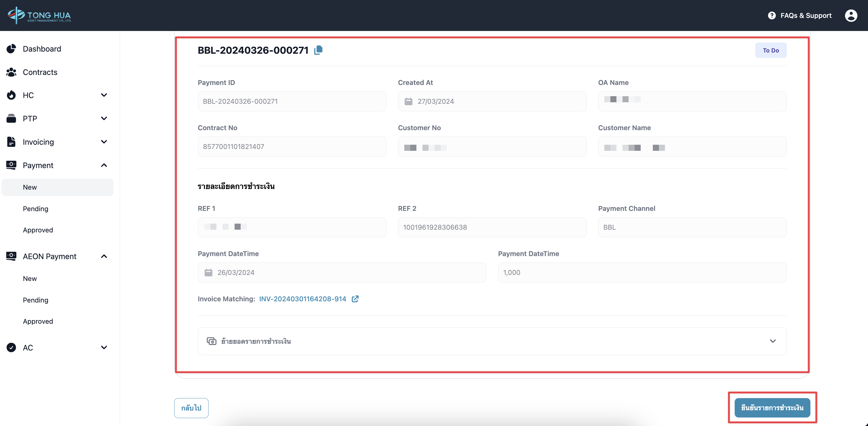Click the FAQs & Support help icon
This screenshot has height=426, width=868.
772,15
